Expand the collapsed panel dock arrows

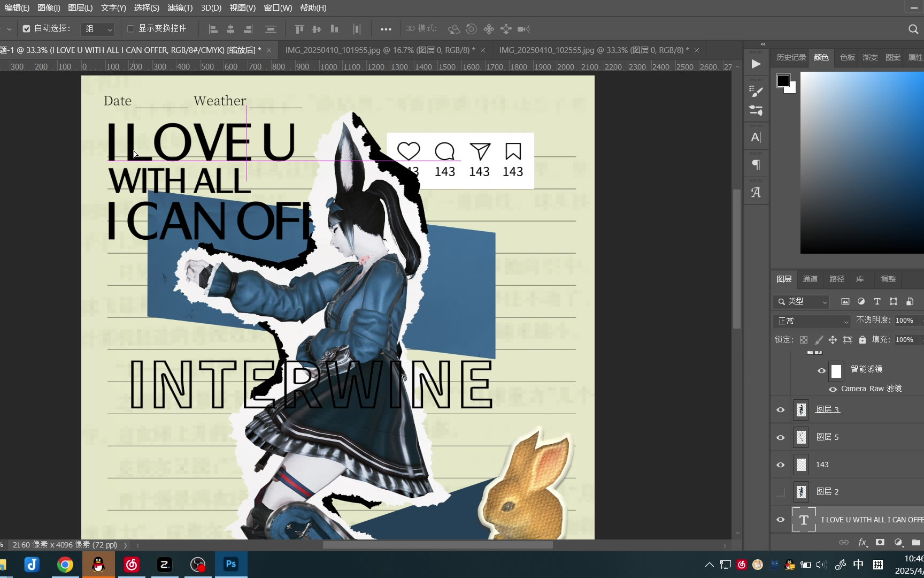coord(763,44)
